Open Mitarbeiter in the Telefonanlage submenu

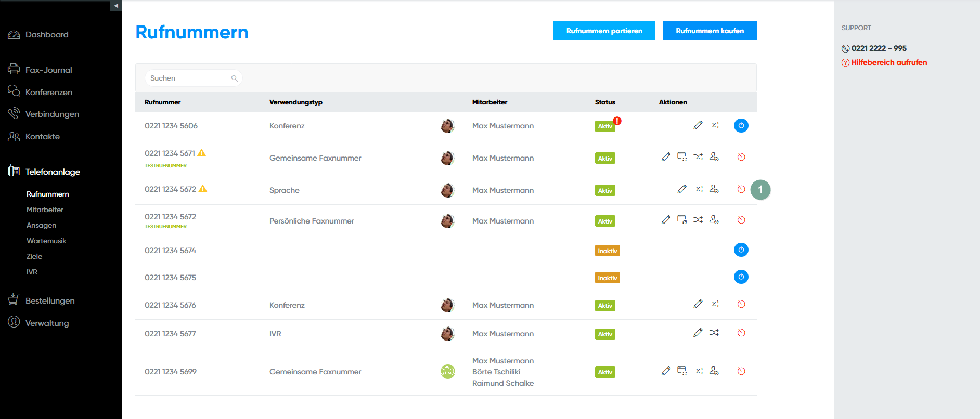point(45,209)
